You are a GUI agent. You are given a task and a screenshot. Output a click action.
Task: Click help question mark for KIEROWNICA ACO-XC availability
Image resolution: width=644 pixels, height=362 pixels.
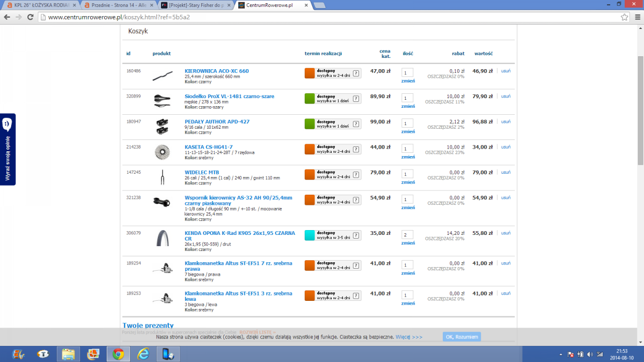(356, 73)
